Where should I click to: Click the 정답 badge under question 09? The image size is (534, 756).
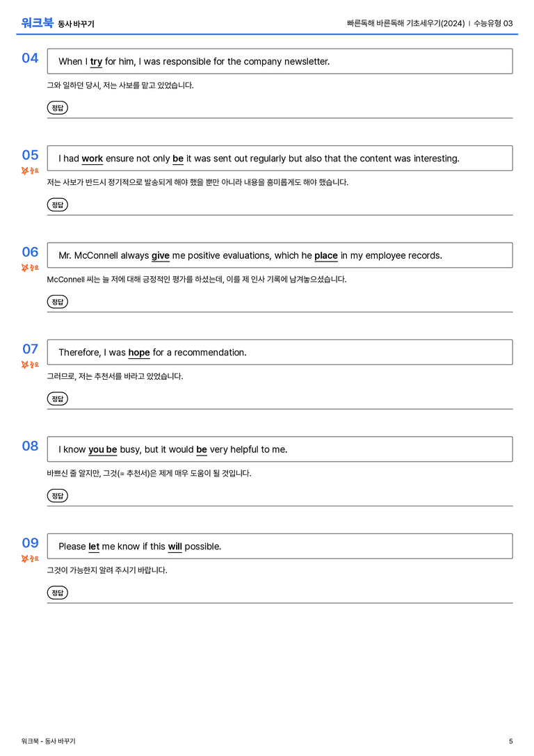click(57, 592)
